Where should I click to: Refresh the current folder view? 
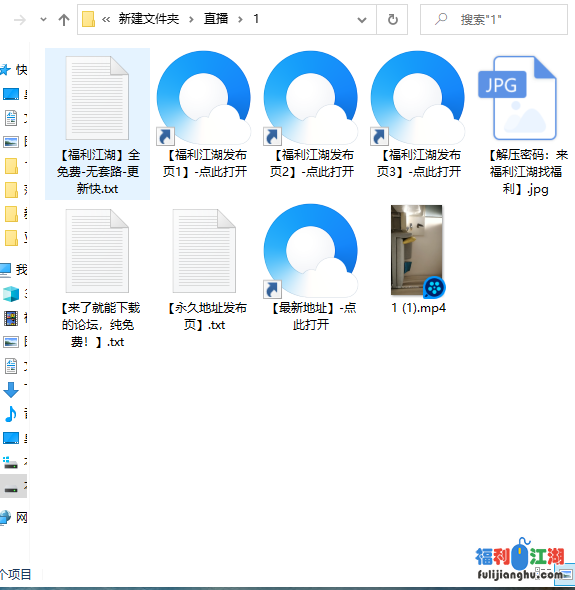point(392,20)
